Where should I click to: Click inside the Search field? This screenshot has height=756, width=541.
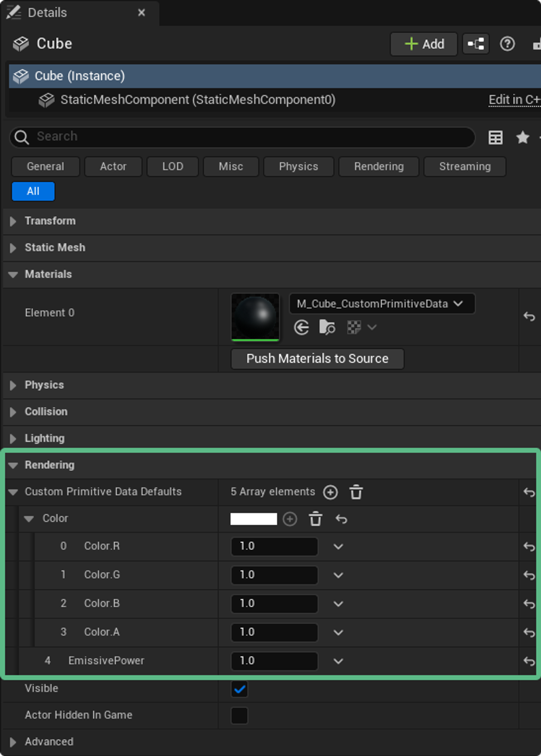(233, 136)
